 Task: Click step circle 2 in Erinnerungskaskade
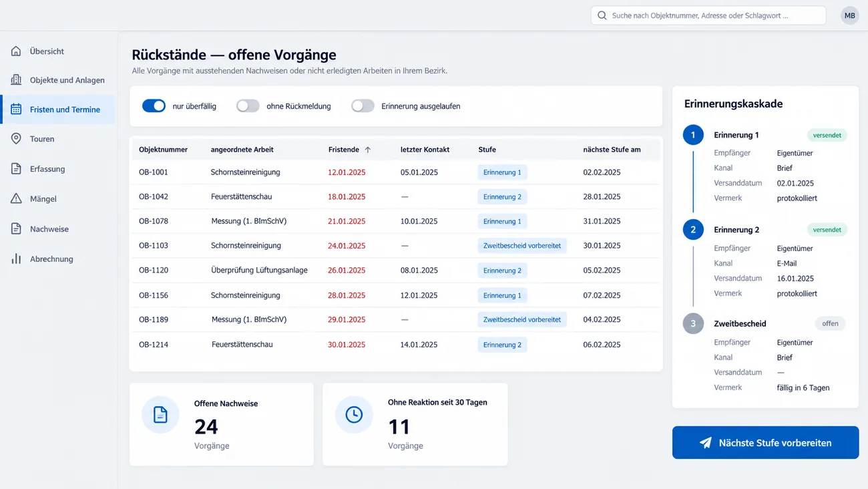[693, 230]
